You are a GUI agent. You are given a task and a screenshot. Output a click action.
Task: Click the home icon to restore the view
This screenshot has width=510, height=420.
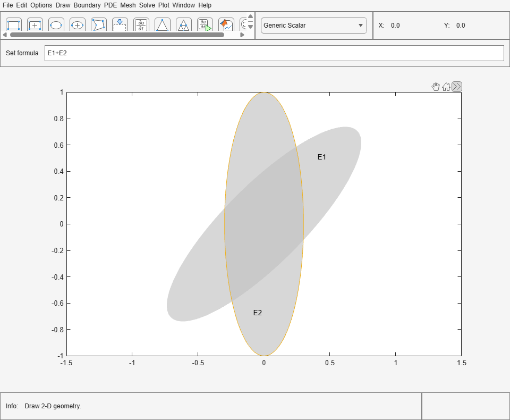(x=446, y=86)
